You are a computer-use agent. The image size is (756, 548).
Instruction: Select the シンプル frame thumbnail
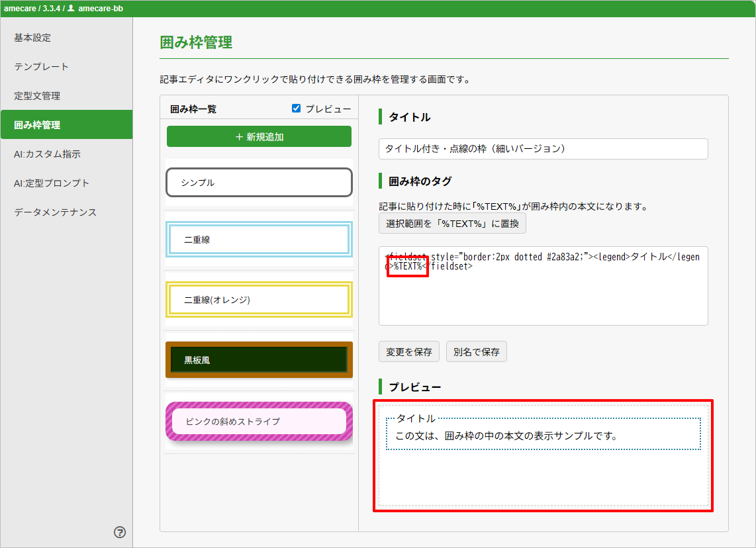coord(259,183)
